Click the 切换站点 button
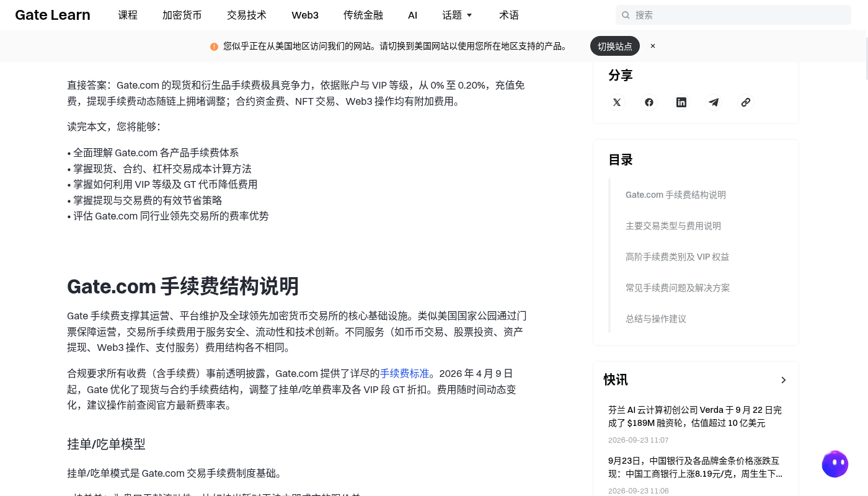The image size is (868, 496). (x=615, y=46)
